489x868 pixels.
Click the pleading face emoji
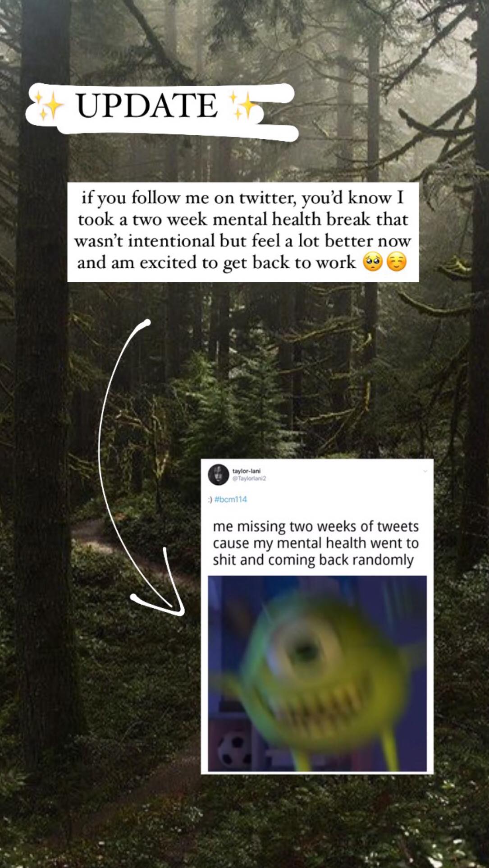[373, 262]
